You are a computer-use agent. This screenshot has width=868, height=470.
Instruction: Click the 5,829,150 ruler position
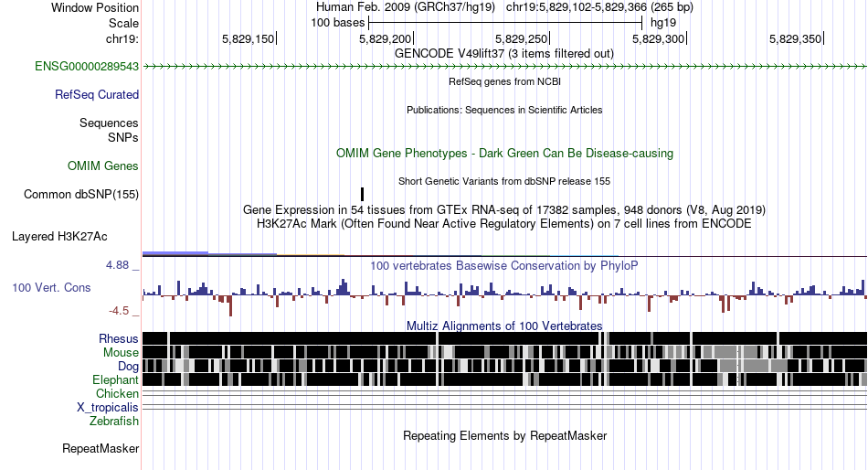pos(249,38)
